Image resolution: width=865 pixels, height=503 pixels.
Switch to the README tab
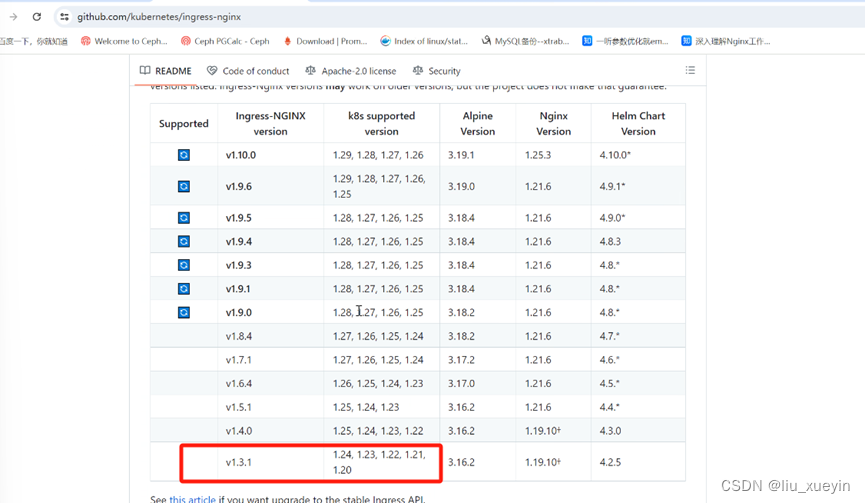pyautogui.click(x=165, y=71)
